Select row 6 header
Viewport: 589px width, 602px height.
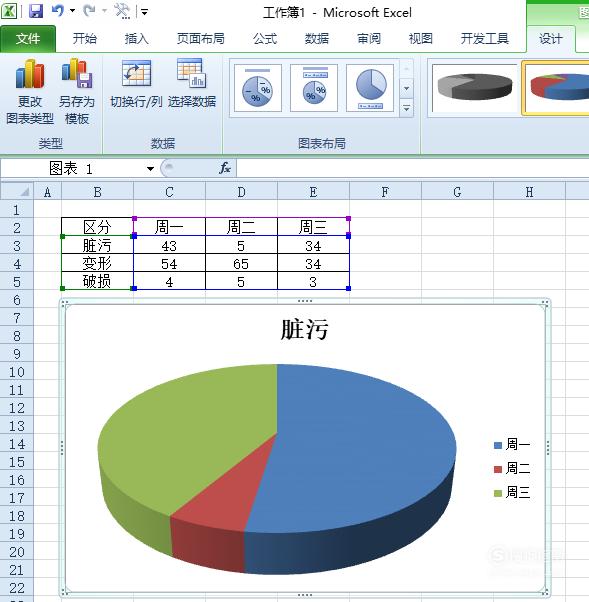[x=17, y=300]
